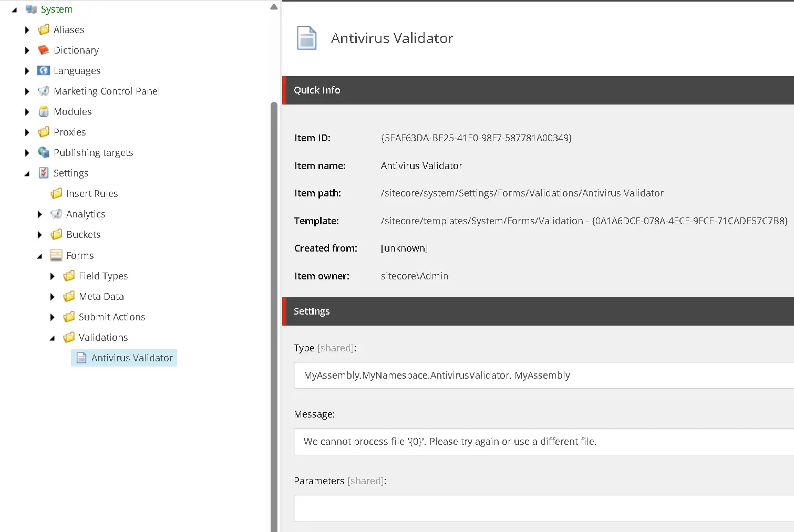Expand the Dictionary node

click(27, 50)
